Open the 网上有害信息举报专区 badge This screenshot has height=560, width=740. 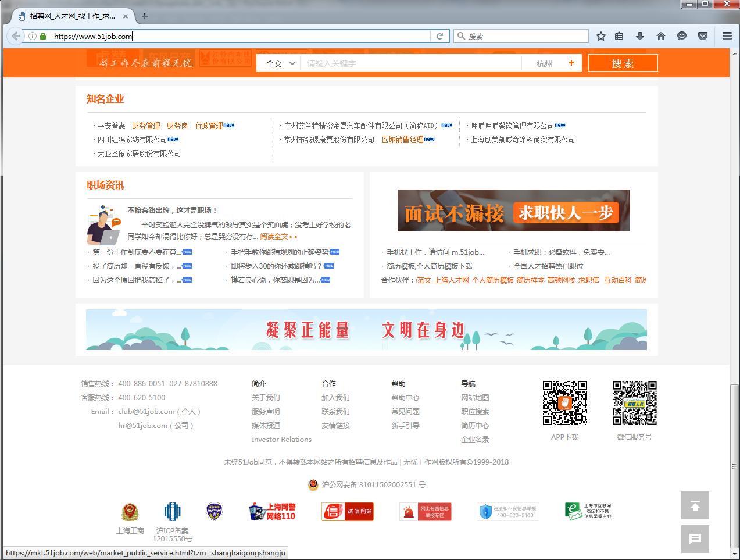(426, 512)
